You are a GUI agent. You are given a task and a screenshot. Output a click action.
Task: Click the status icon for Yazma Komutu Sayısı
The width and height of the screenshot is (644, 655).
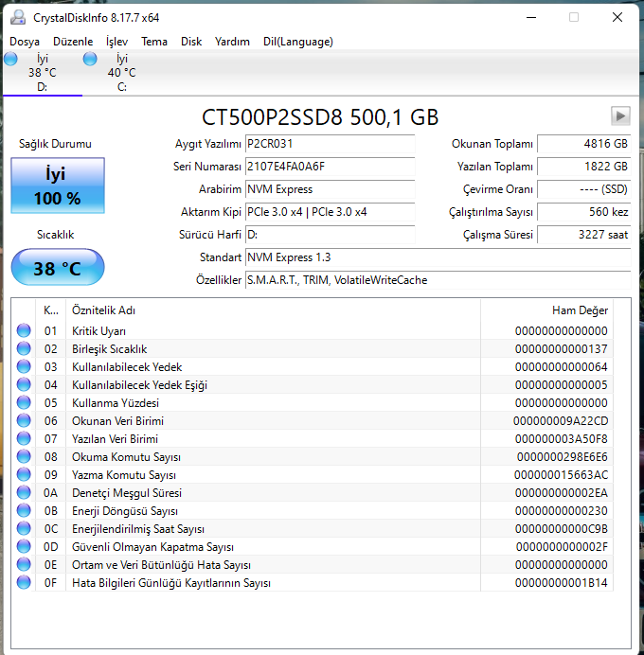pyautogui.click(x=24, y=474)
